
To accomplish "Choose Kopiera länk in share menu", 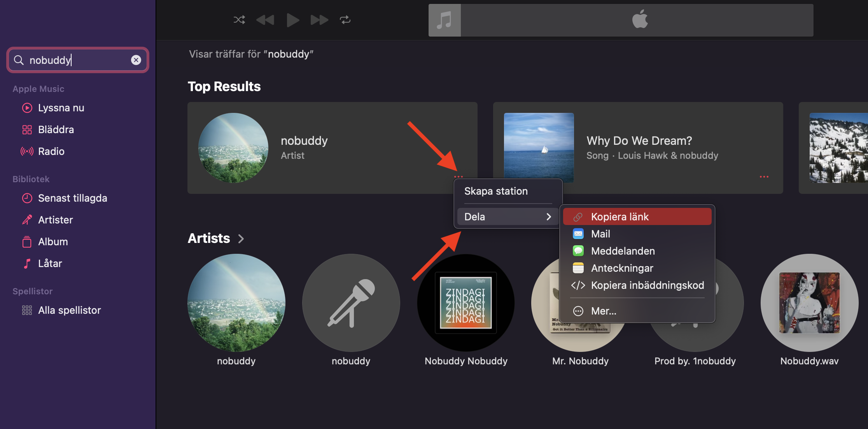I will tap(637, 217).
